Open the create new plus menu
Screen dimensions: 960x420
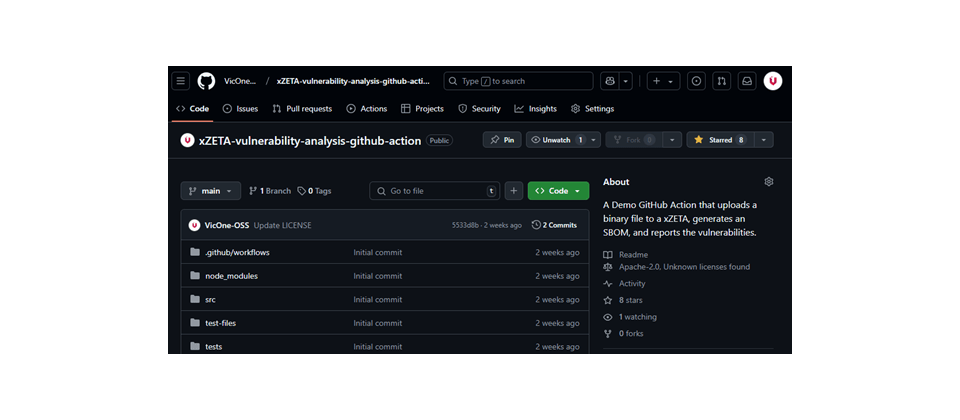point(663,81)
